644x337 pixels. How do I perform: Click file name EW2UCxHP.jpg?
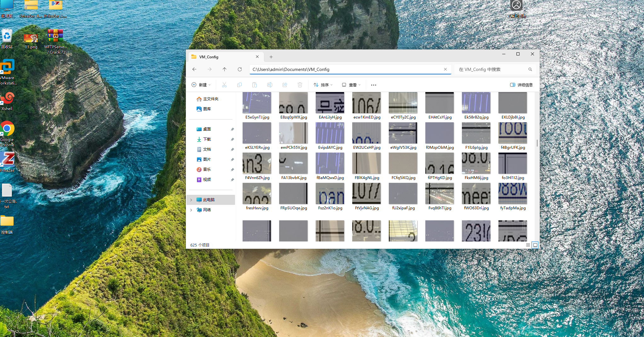pos(367,148)
